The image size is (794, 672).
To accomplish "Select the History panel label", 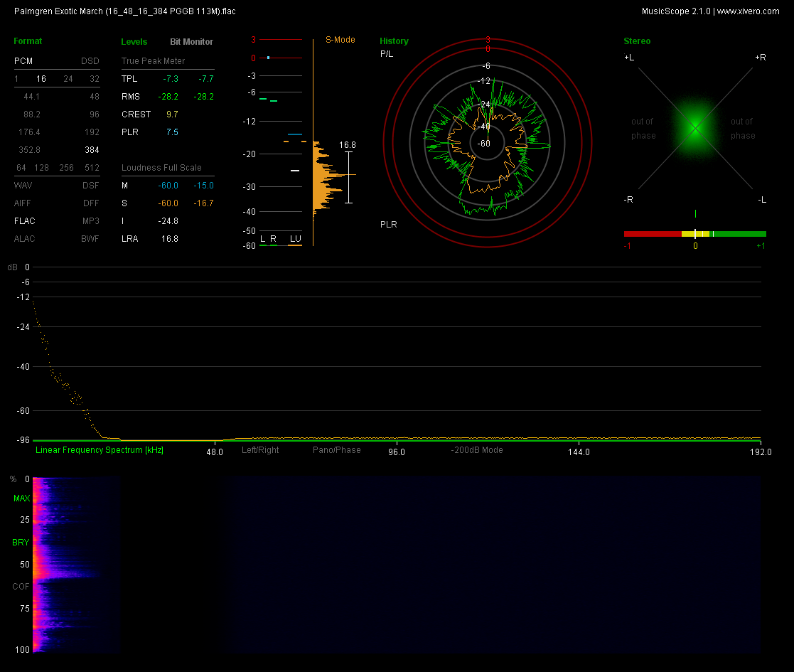I will [394, 41].
